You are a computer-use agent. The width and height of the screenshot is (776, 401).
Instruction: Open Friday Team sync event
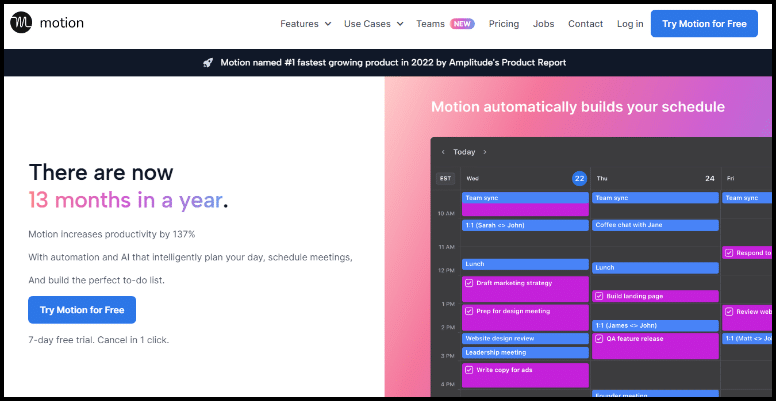click(x=747, y=198)
